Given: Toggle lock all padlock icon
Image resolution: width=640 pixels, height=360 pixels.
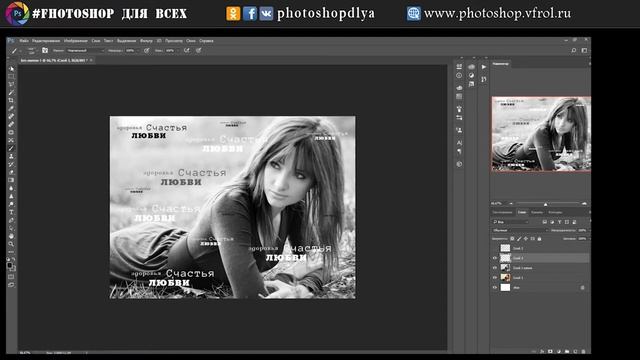Looking at the screenshot, I should click(539, 239).
